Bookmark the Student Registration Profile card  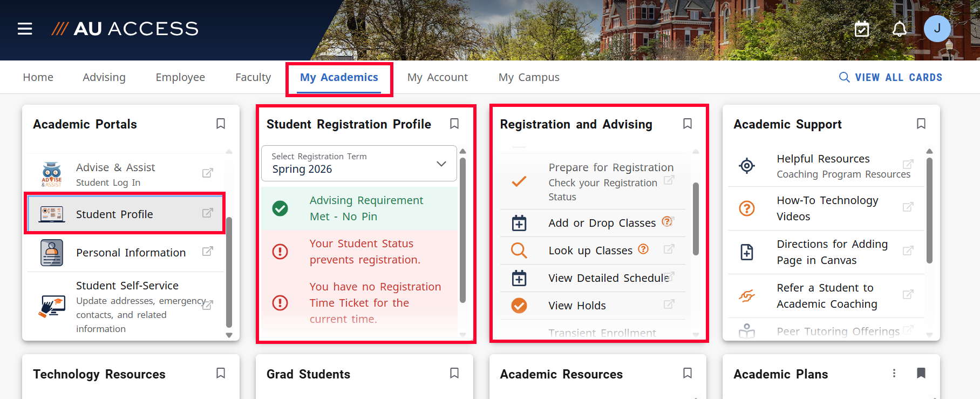pyautogui.click(x=454, y=123)
